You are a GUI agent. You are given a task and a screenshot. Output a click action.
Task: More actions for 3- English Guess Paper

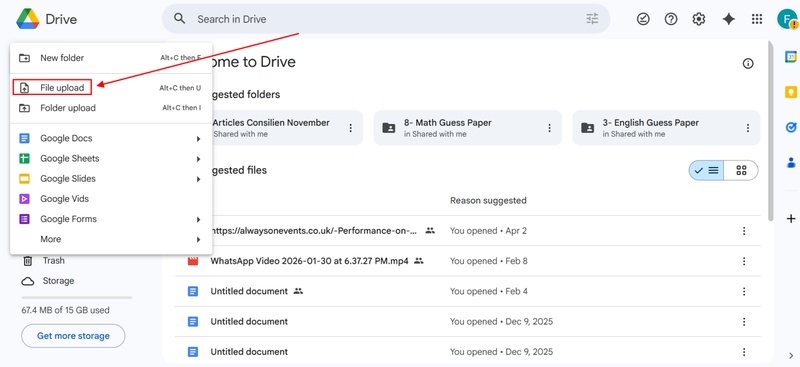click(x=747, y=128)
